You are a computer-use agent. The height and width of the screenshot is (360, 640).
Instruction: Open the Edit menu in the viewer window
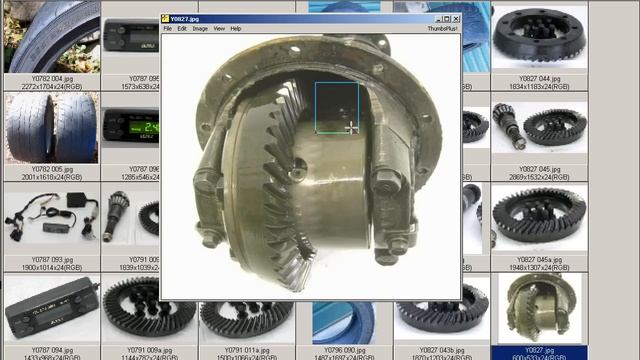coord(182,29)
